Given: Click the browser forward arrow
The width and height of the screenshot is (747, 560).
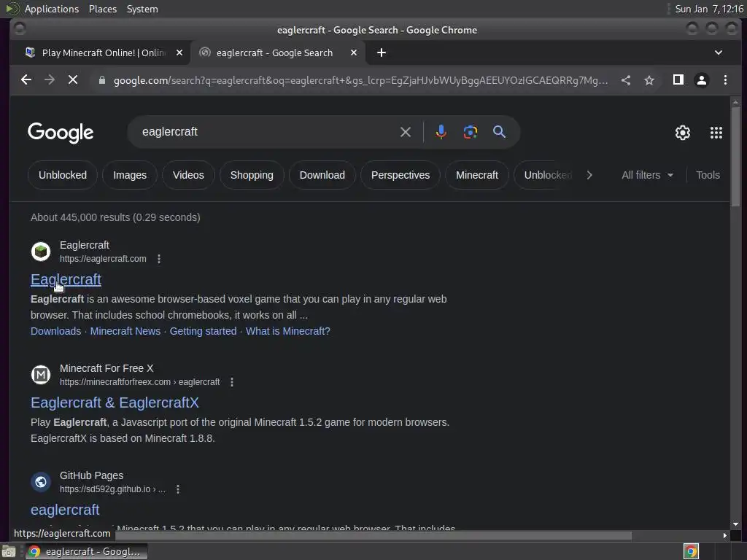Looking at the screenshot, I should coord(50,80).
